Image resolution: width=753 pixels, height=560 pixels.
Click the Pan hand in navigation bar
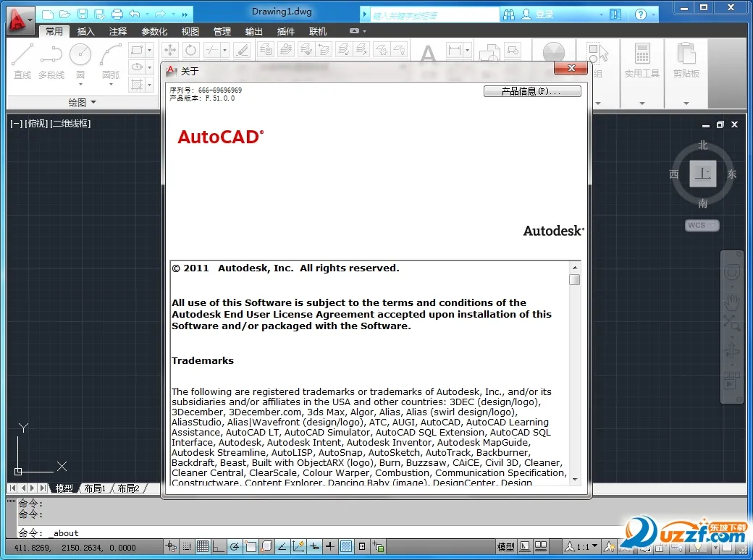pos(732,300)
